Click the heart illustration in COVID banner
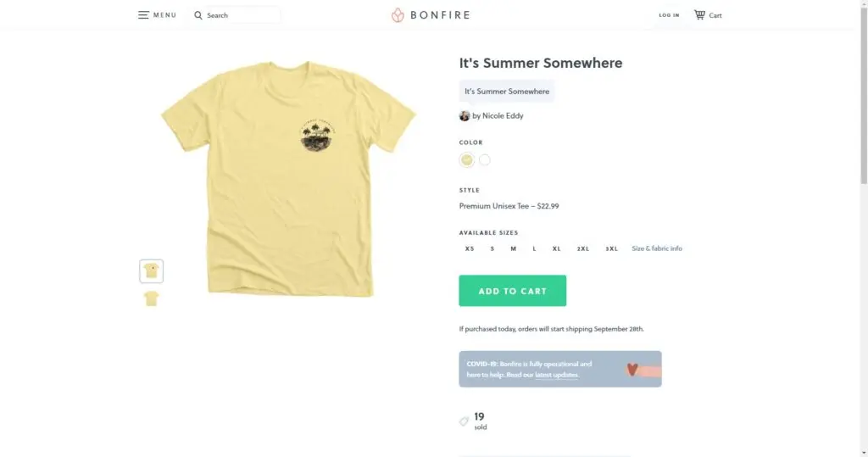This screenshot has height=457, width=868. coord(632,369)
